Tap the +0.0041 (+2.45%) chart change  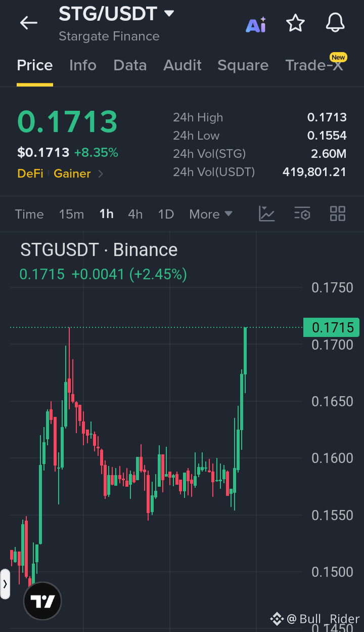point(129,274)
